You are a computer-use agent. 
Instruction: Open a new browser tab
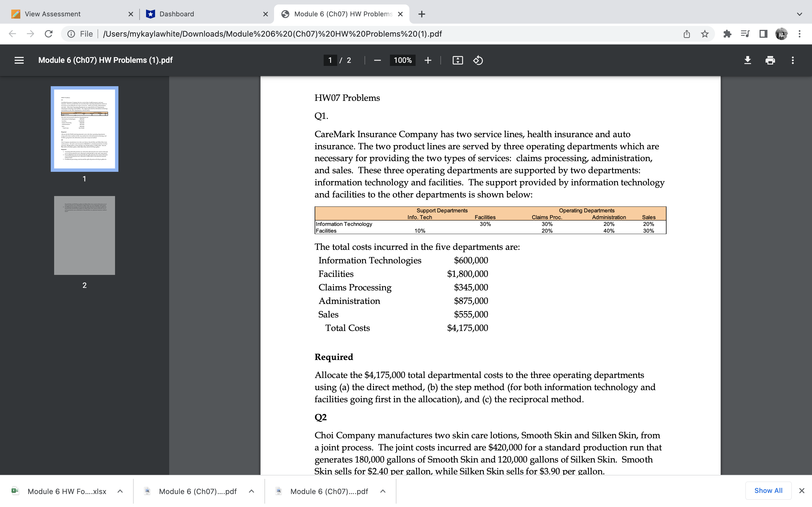tap(421, 14)
